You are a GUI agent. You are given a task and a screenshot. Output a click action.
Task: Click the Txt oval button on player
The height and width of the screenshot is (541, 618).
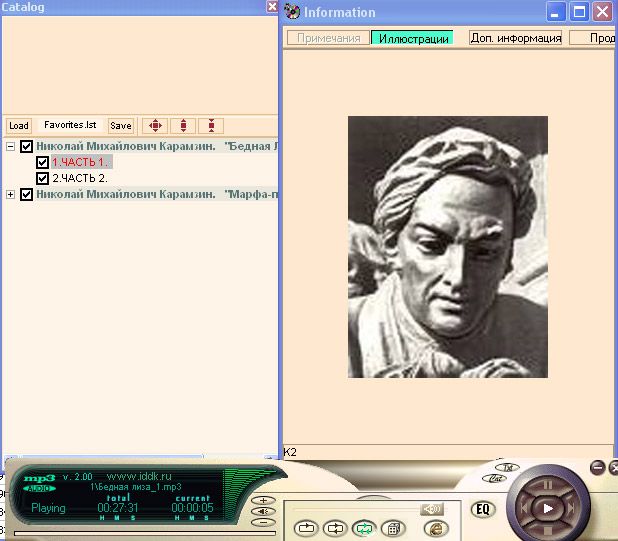click(x=507, y=467)
